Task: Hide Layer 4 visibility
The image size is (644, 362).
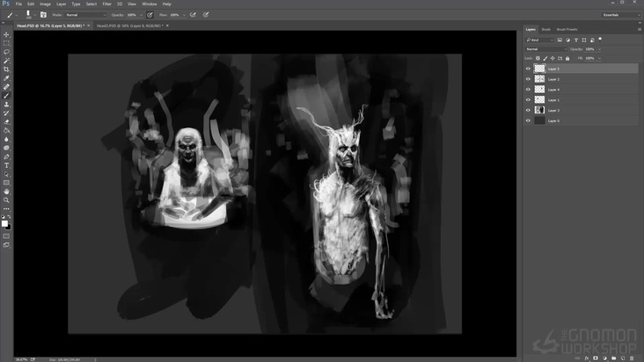Action: [x=528, y=90]
